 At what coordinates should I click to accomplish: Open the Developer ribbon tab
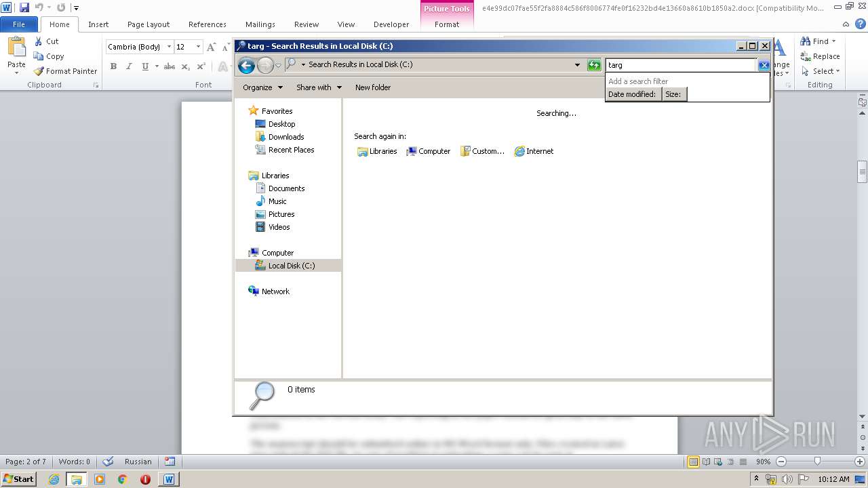(391, 24)
